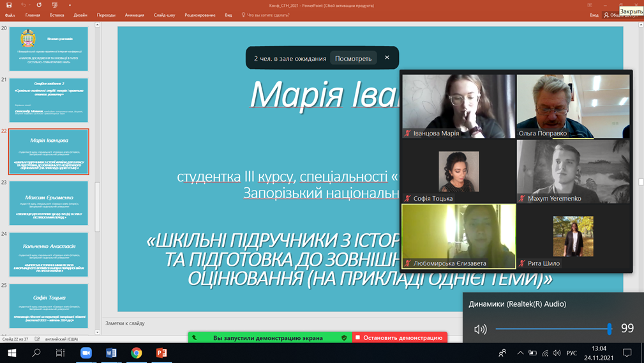Select slide 20 thumbnail
This screenshot has height=363, width=644.
click(49, 49)
